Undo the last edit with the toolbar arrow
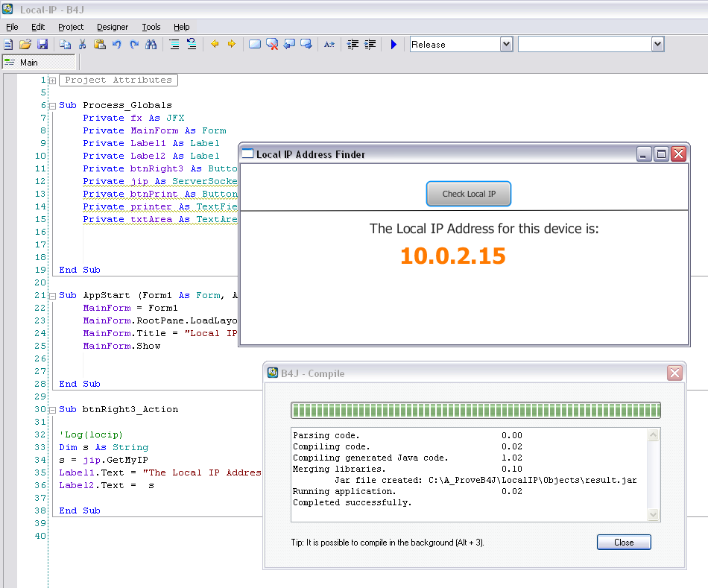 (x=117, y=45)
